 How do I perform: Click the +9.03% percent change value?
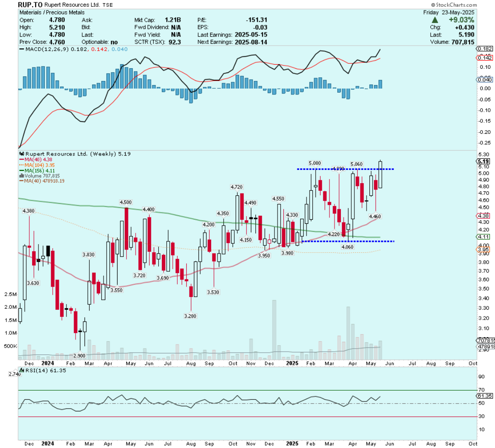pos(461,20)
